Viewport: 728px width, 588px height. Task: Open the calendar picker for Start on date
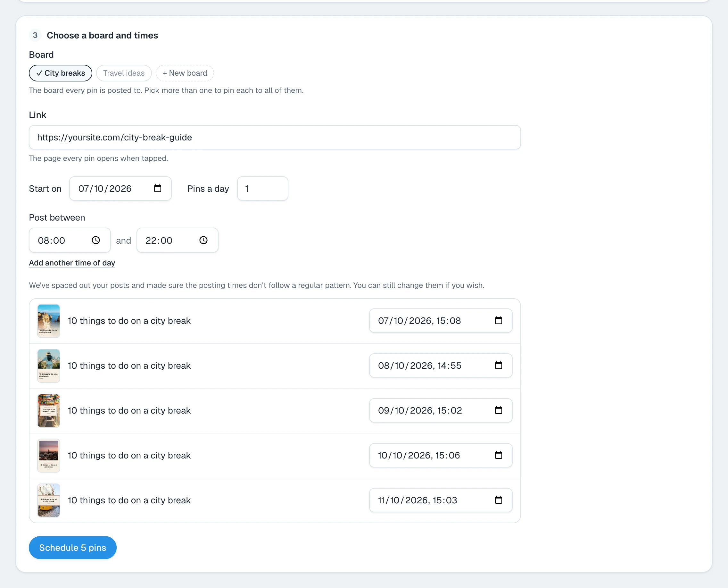[157, 188]
